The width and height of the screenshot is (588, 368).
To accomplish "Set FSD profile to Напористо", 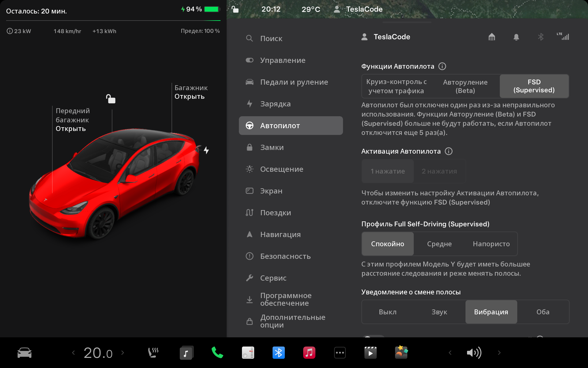I will tap(491, 244).
